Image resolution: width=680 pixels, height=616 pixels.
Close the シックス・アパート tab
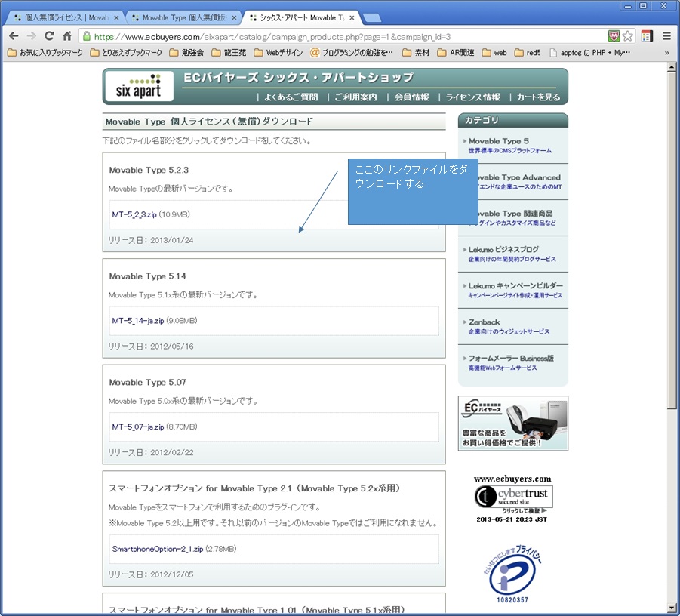pyautogui.click(x=352, y=18)
